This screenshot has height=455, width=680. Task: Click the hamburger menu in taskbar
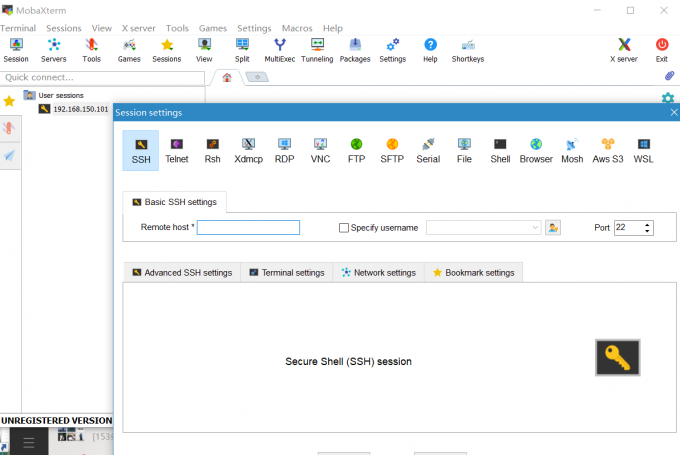(x=29, y=443)
